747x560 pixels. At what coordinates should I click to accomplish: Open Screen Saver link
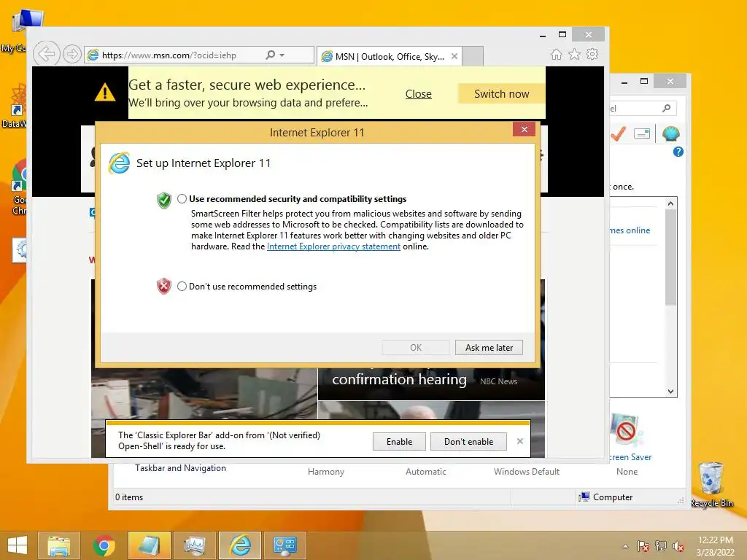(x=630, y=457)
